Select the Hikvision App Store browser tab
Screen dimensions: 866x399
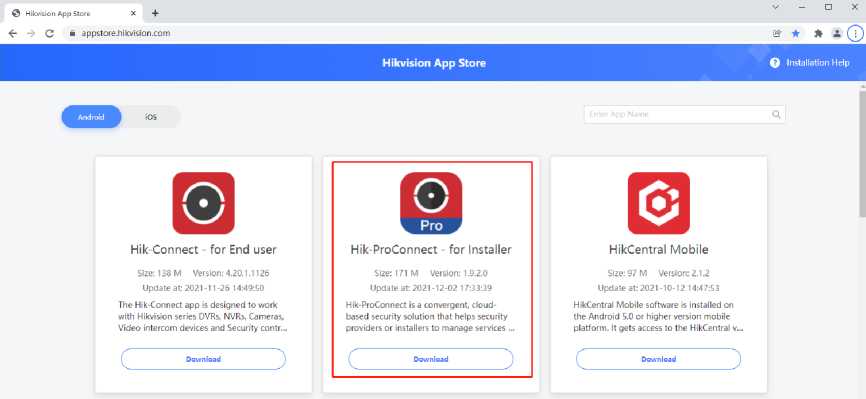point(74,13)
